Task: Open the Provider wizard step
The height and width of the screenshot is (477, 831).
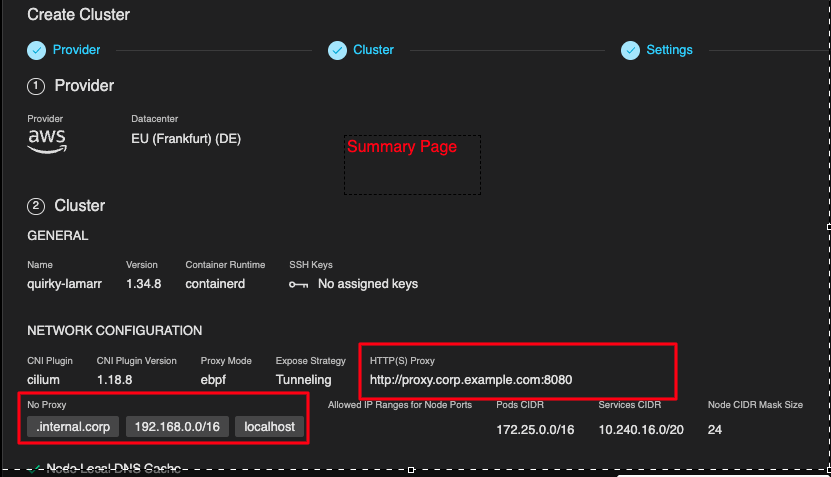Action: coord(76,50)
